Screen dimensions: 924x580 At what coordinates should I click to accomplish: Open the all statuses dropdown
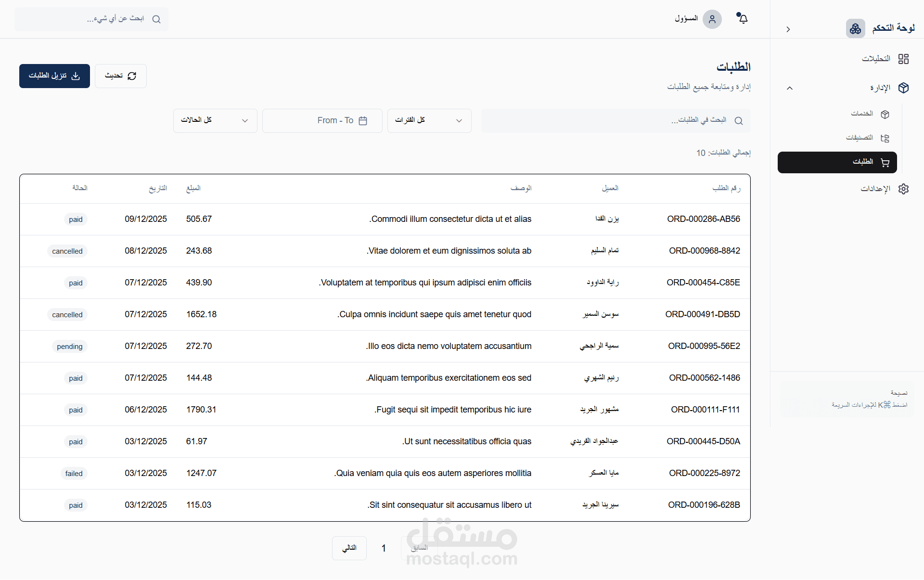pyautogui.click(x=215, y=120)
